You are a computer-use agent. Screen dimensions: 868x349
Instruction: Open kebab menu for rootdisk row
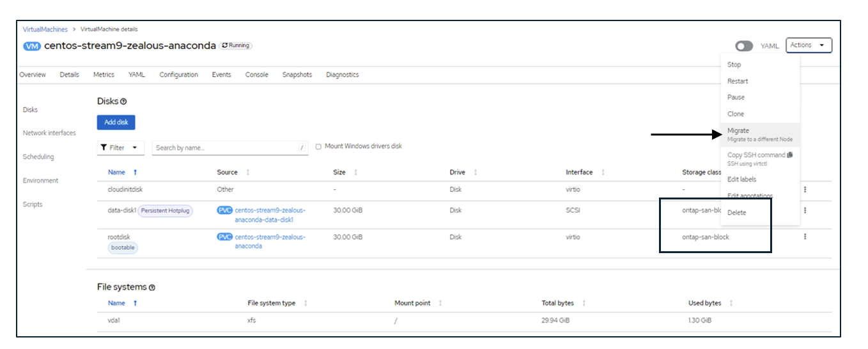point(805,237)
